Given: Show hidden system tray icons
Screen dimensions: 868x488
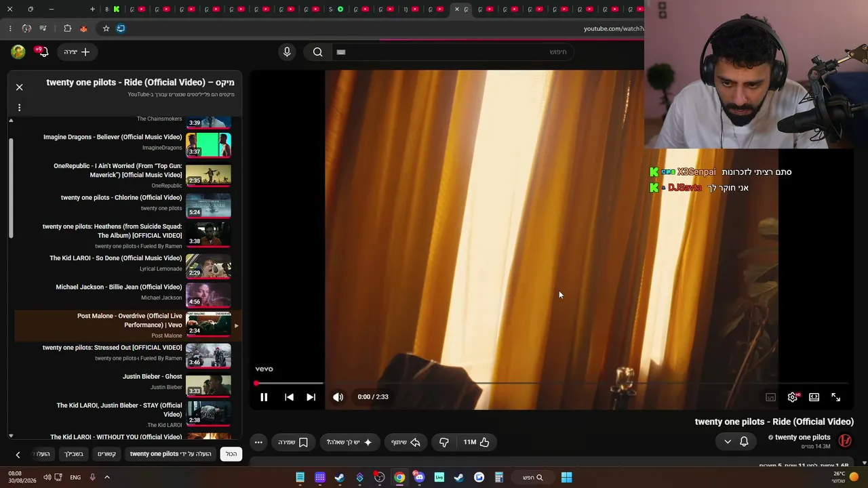Looking at the screenshot, I should click(x=106, y=477).
